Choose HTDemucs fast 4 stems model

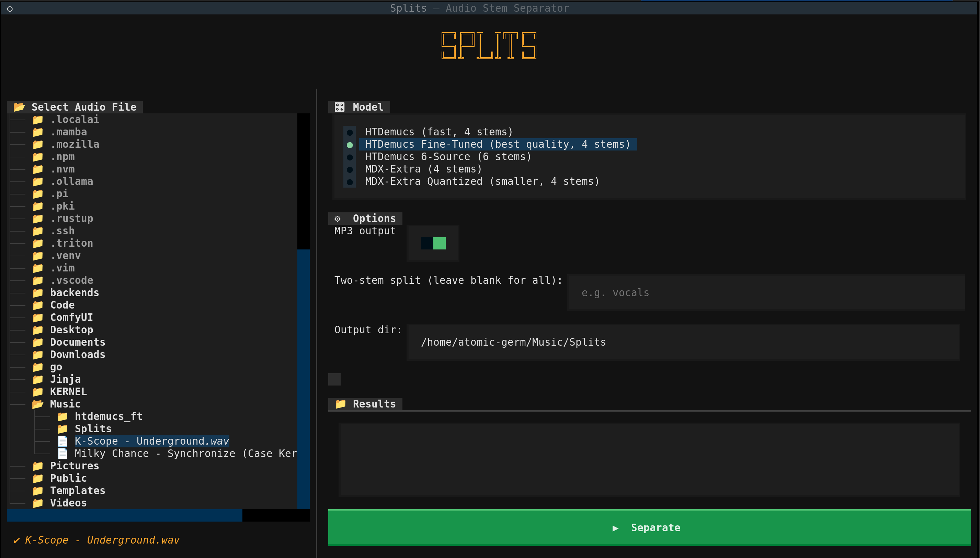tap(438, 132)
